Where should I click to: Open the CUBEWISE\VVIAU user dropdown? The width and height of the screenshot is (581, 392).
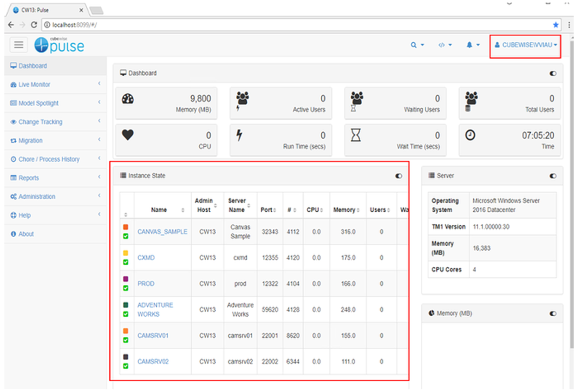[525, 45]
